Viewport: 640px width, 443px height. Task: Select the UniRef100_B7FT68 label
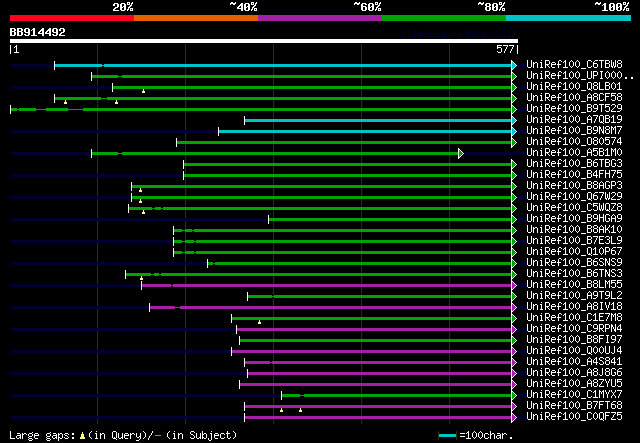574,405
